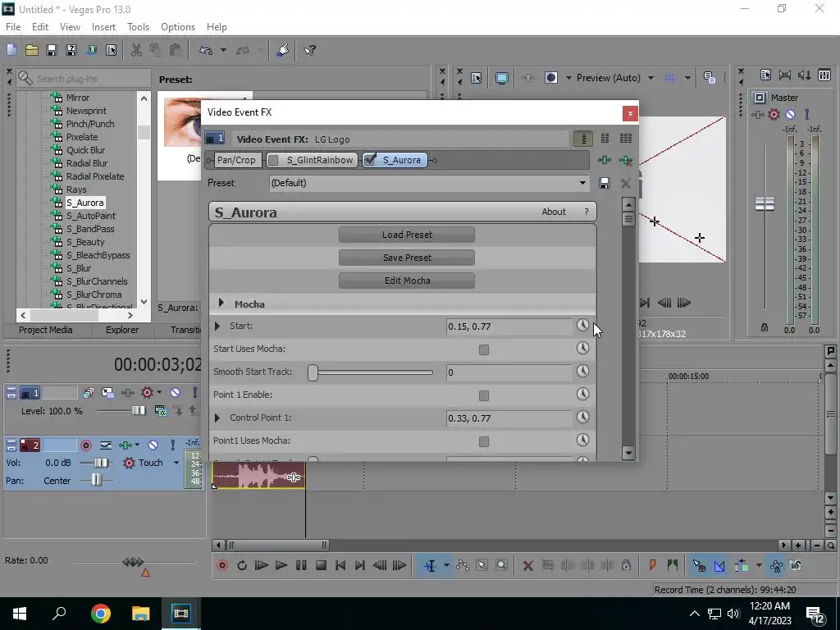Switch to the Project Media tab

(46, 330)
